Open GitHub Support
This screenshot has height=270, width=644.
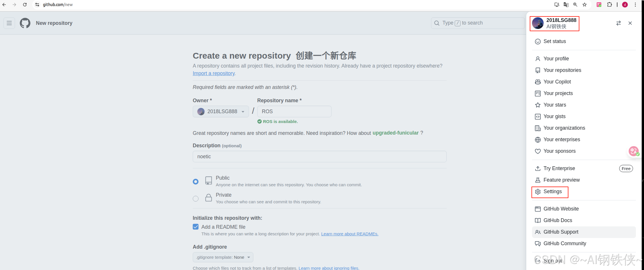[584, 232]
